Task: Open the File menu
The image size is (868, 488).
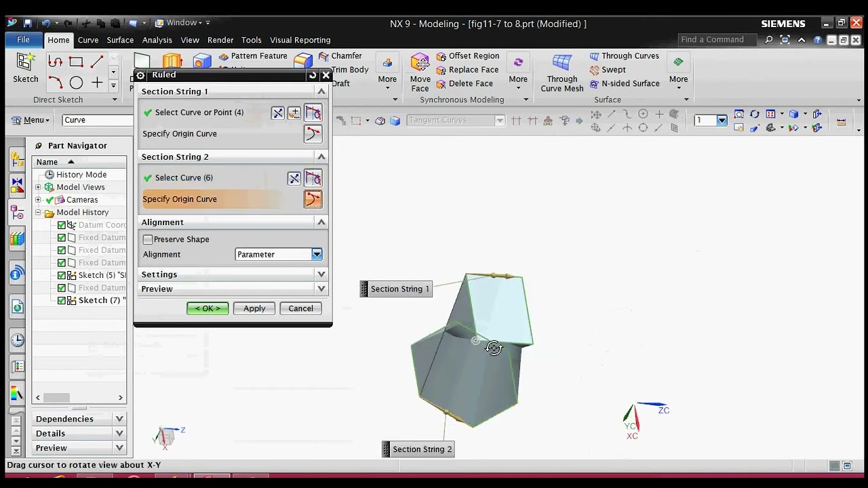Action: (x=23, y=39)
